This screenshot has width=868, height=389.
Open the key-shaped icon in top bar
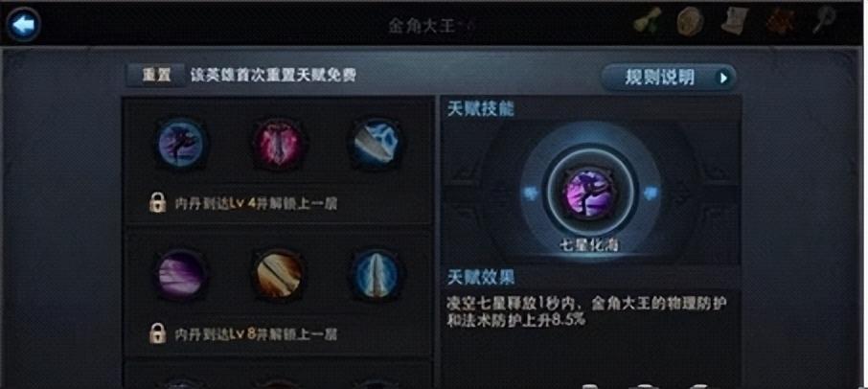[824, 22]
